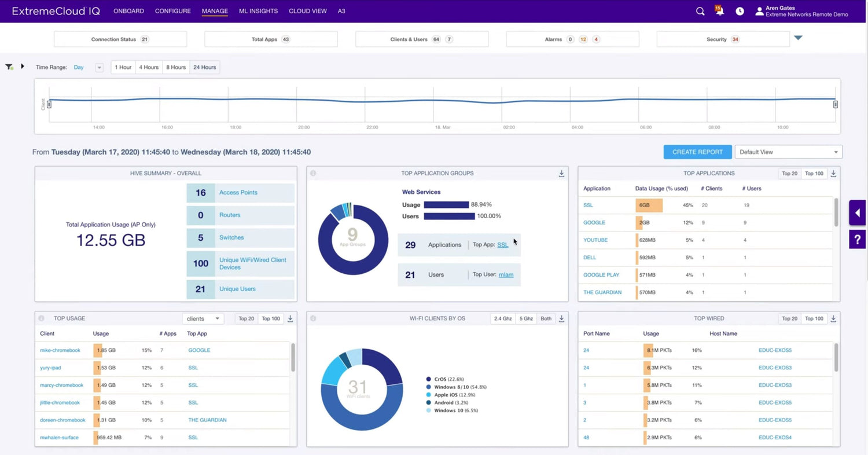
Task: Open the notifications bell icon
Action: click(719, 11)
